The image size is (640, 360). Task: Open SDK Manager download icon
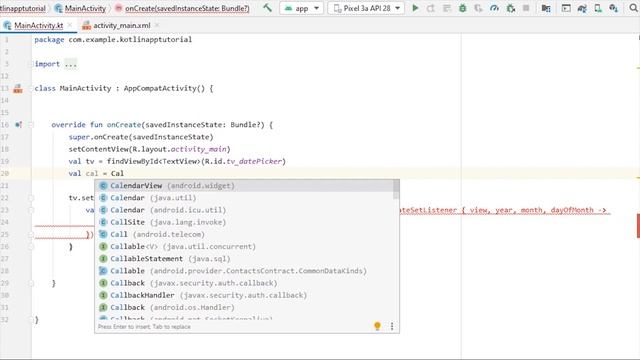tap(613, 8)
